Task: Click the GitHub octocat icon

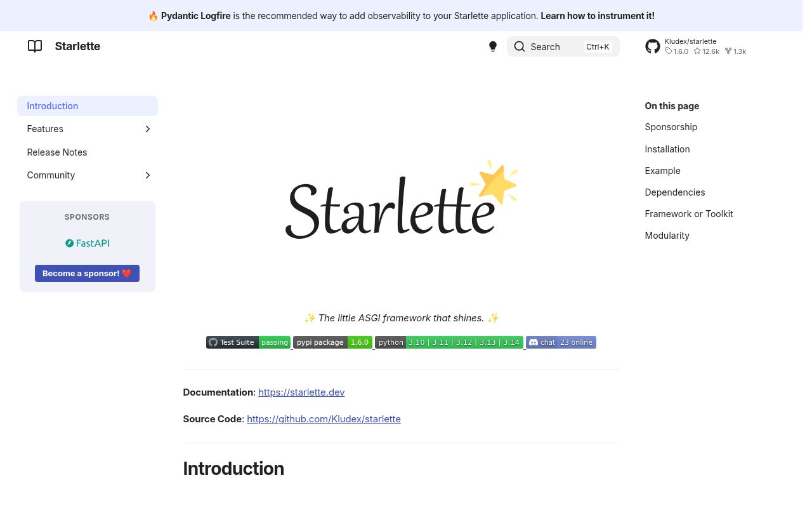Action: tap(652, 46)
